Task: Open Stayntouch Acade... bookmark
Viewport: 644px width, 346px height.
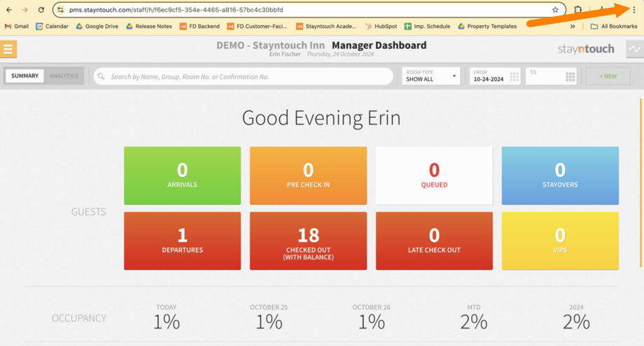Action: (326, 27)
